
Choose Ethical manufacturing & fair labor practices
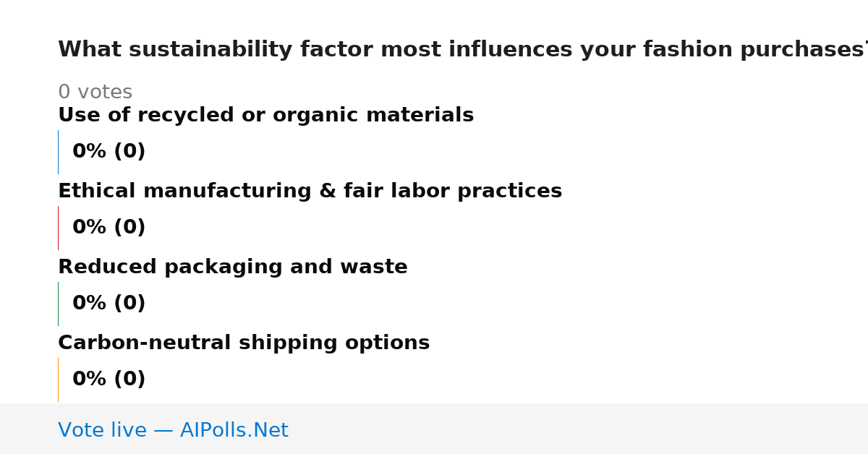pyautogui.click(x=310, y=192)
